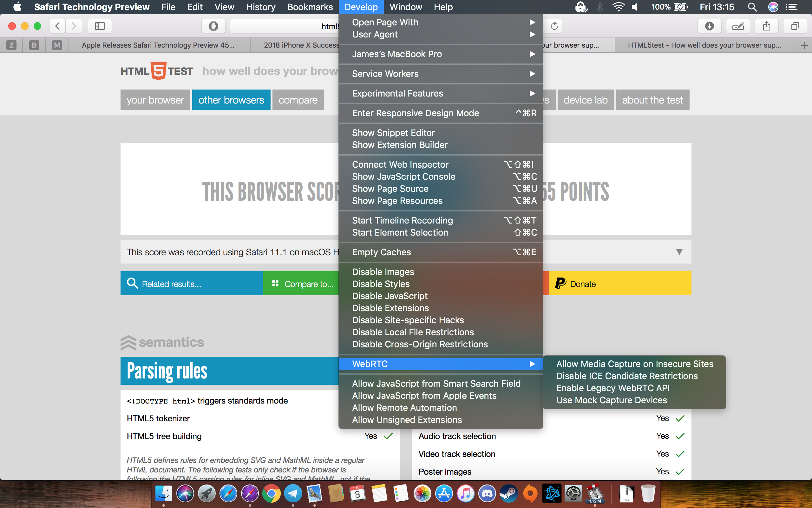
Task: Toggle Use Mock Capture Devices
Action: click(x=634, y=400)
